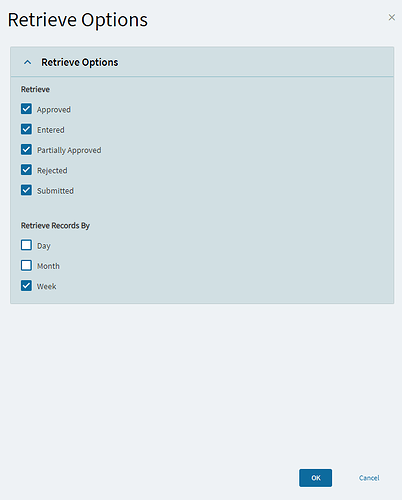Click the 'Submitted' label text
This screenshot has height=500, width=402.
click(55, 191)
